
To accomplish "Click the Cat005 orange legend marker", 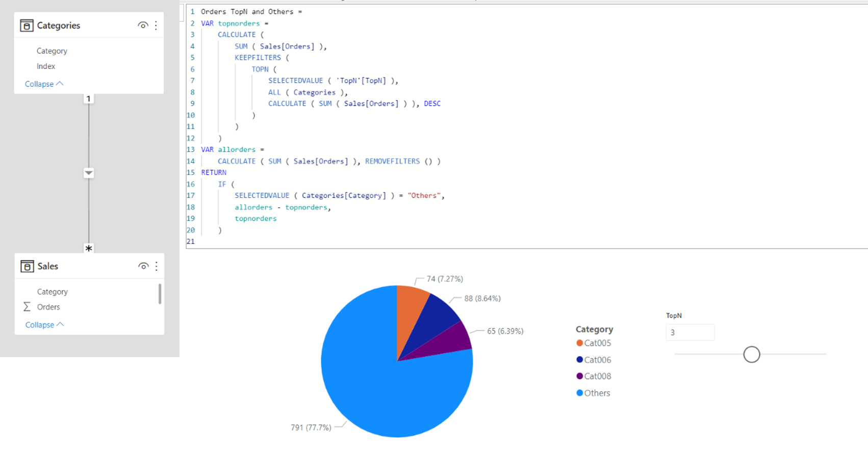I will pyautogui.click(x=579, y=343).
